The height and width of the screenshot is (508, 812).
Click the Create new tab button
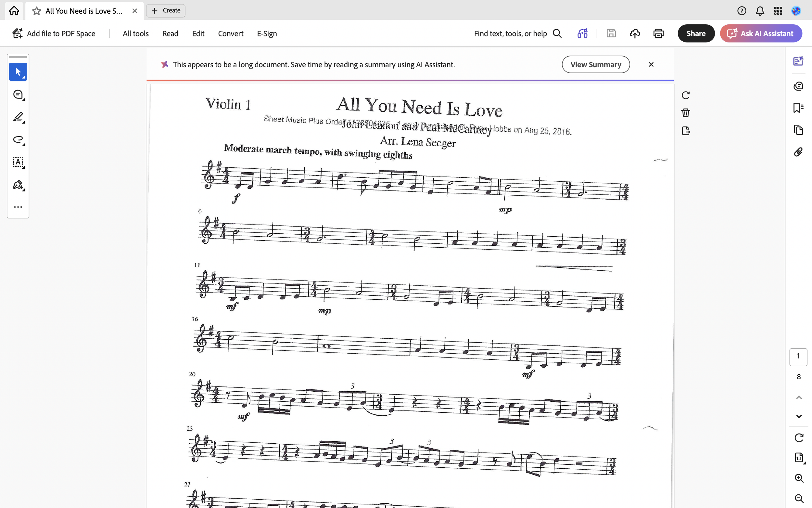click(x=166, y=11)
